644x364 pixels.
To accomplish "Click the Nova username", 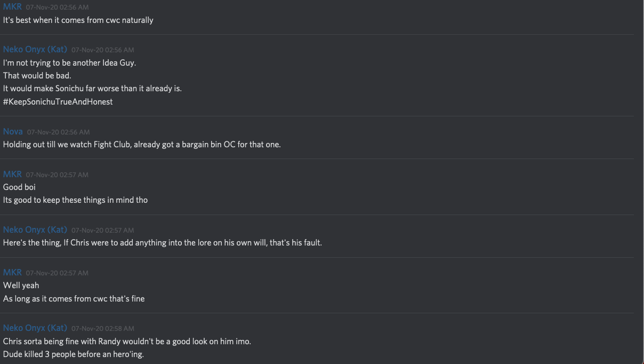I will coord(13,131).
